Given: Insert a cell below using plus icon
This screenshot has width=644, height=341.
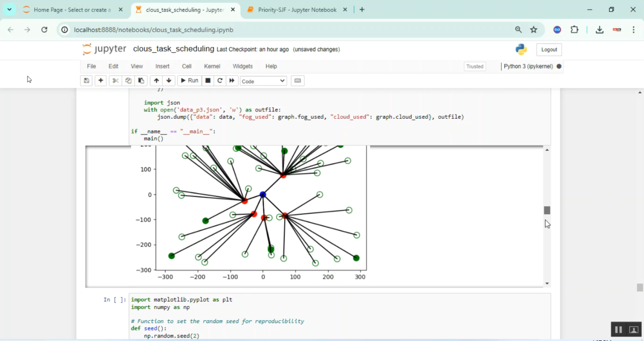Looking at the screenshot, I should coord(100,81).
